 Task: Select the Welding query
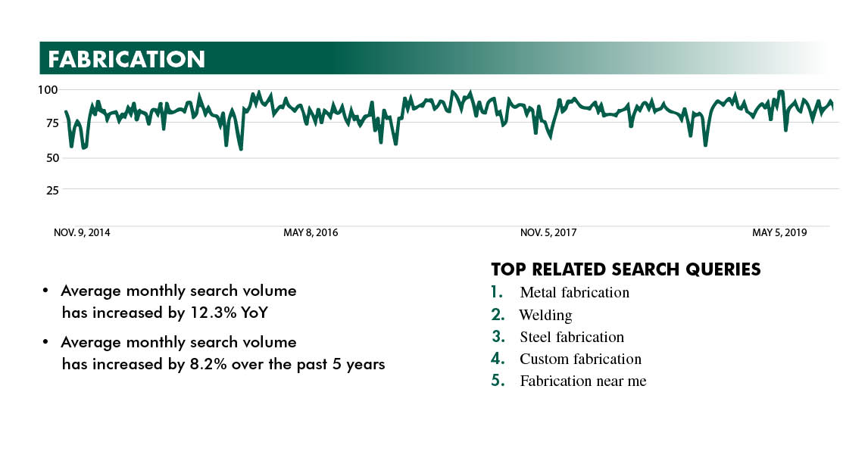pos(545,316)
